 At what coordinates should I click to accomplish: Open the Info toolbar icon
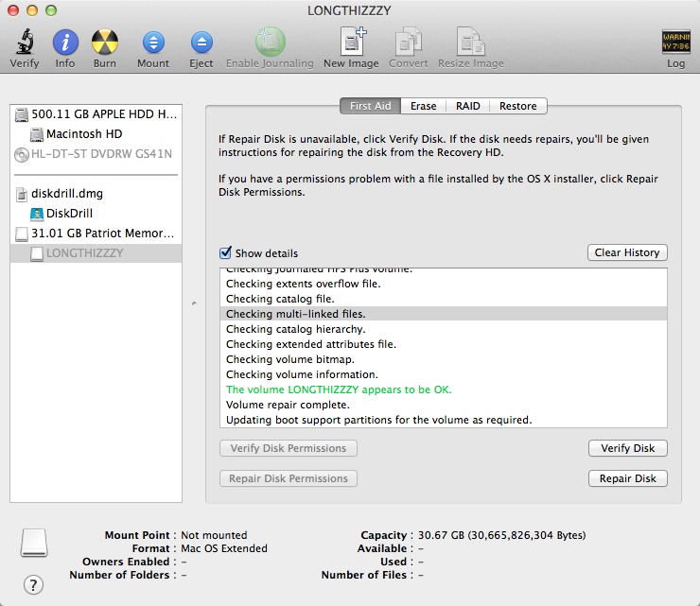tap(65, 43)
